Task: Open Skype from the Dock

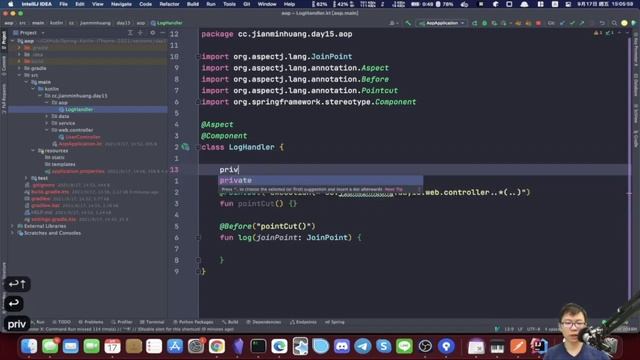Action: tap(383, 347)
